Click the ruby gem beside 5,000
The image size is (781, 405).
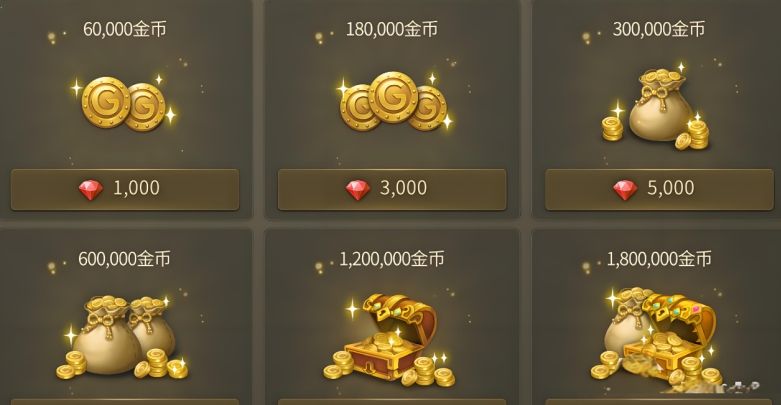click(625, 190)
